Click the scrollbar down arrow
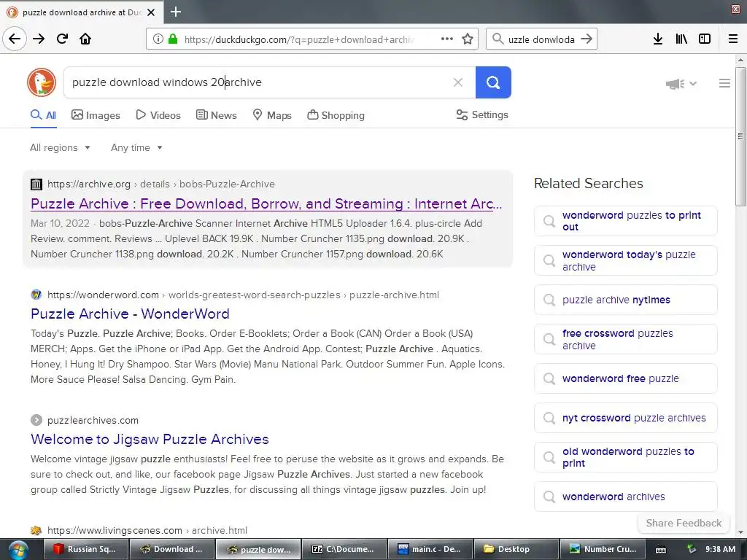Viewport: 747px width, 560px height. coord(740,532)
